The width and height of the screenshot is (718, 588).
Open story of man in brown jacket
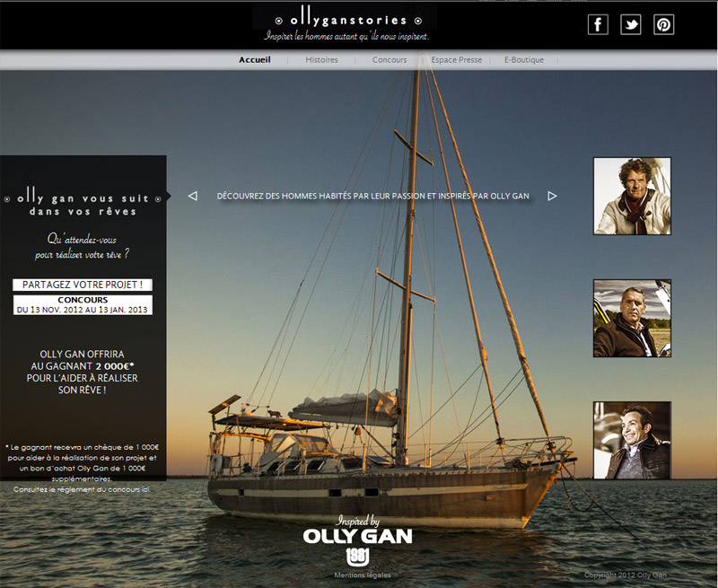coord(632,319)
